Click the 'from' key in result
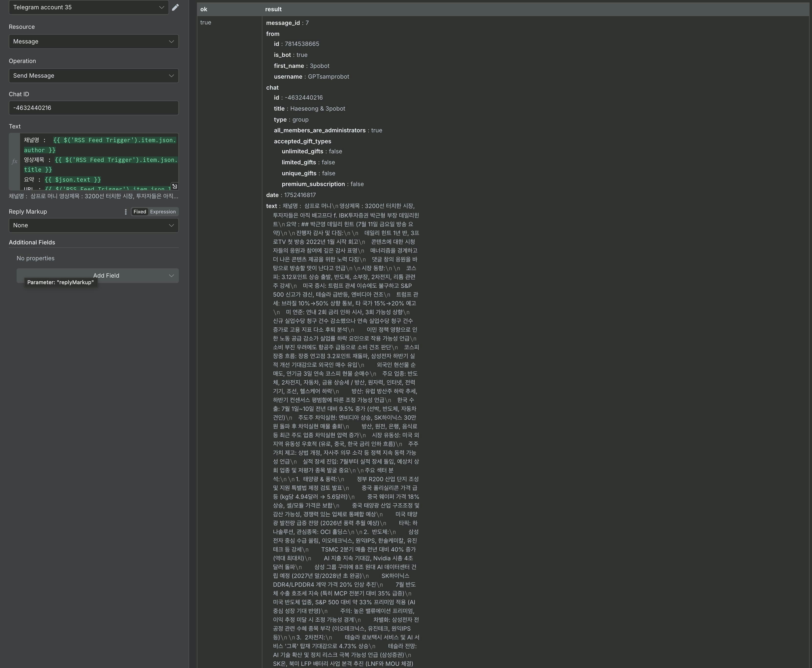Image resolution: width=812 pixels, height=668 pixels. pyautogui.click(x=273, y=34)
